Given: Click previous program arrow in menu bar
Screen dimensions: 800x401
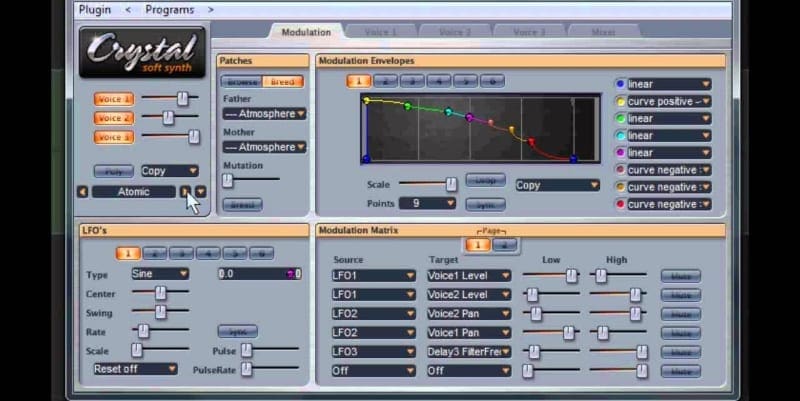Looking at the screenshot, I should coord(128,10).
